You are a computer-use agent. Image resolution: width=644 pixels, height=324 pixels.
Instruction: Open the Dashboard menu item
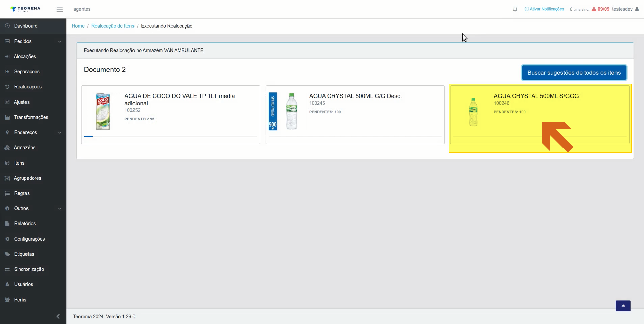coord(33,26)
